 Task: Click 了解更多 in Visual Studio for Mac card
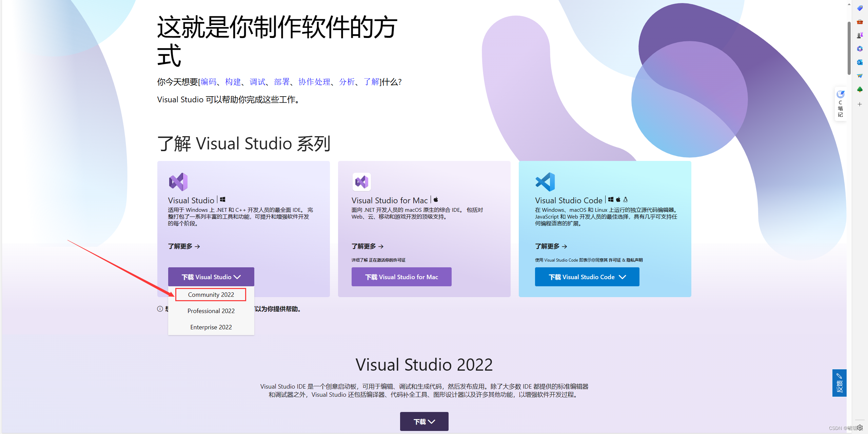click(368, 246)
